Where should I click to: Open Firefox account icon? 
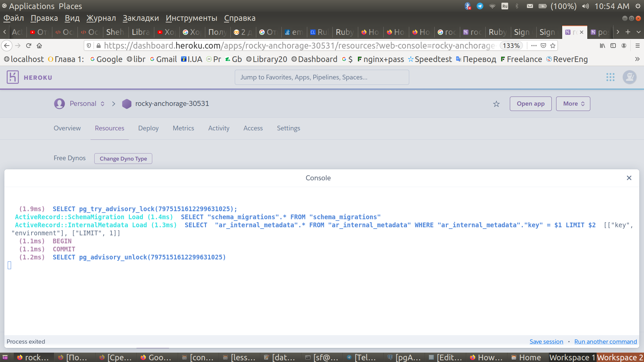[624, 46]
